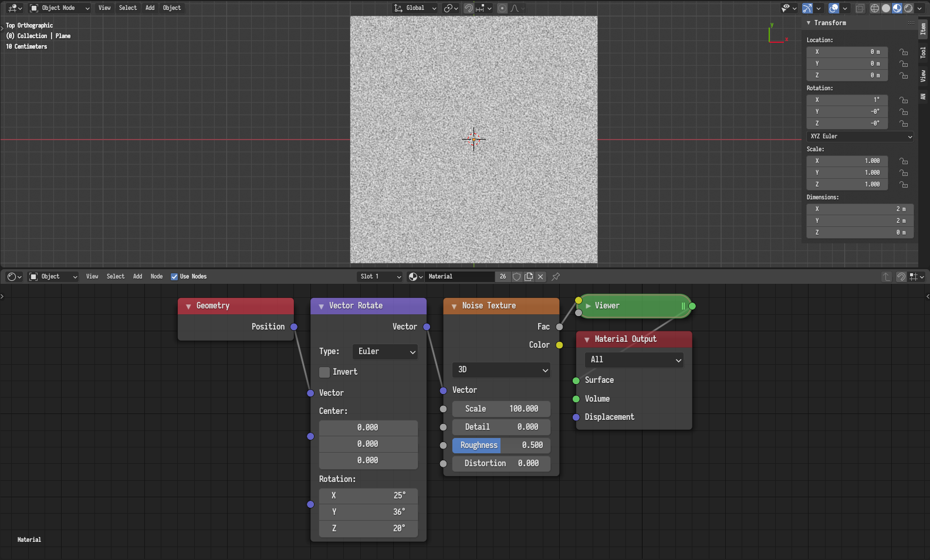Click the Scale X field

(847, 161)
